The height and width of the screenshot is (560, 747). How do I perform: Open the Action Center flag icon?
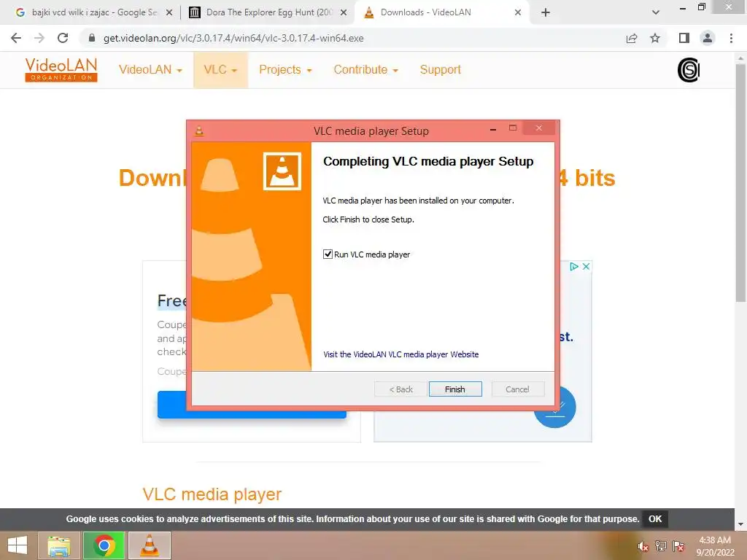tap(678, 546)
